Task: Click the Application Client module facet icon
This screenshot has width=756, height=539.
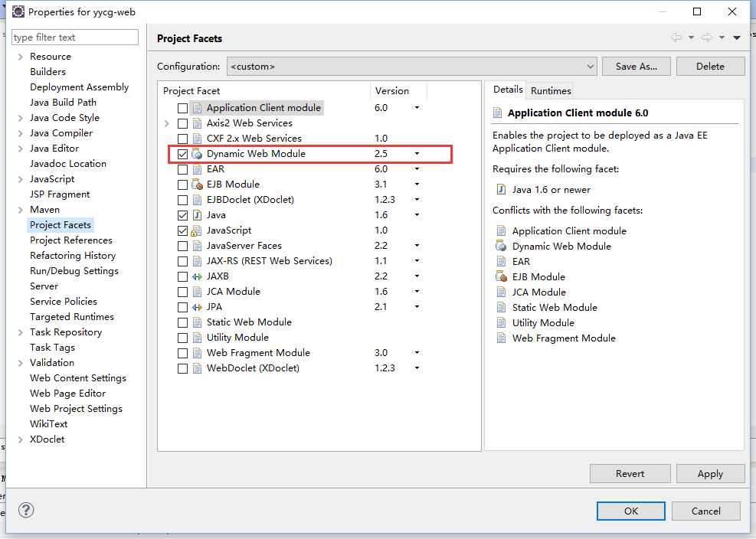Action: [197, 108]
